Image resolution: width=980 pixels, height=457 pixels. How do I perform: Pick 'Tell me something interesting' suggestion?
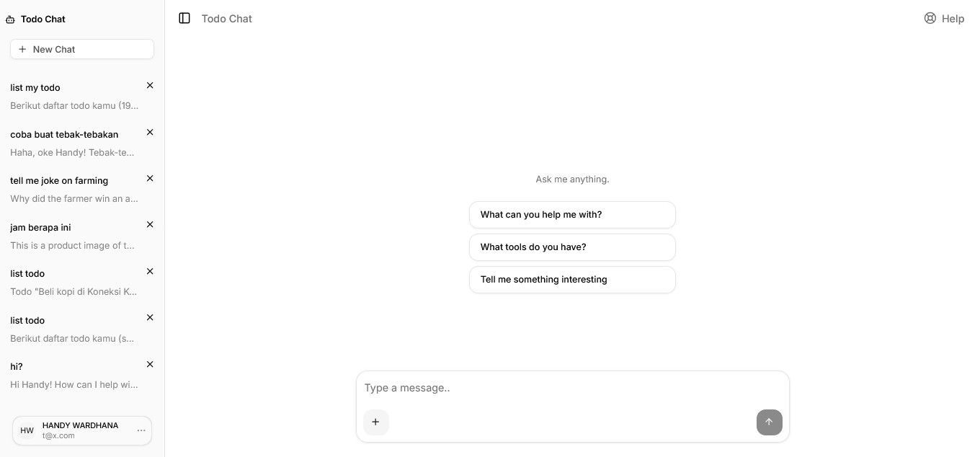pos(572,280)
